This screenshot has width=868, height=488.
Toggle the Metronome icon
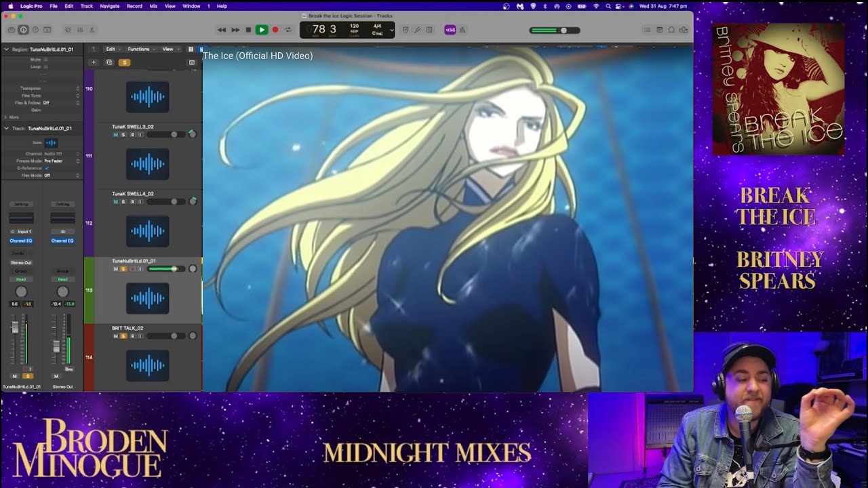(x=462, y=30)
